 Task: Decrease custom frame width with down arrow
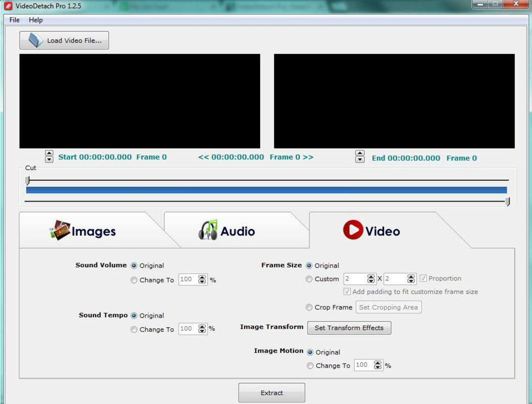pos(371,281)
